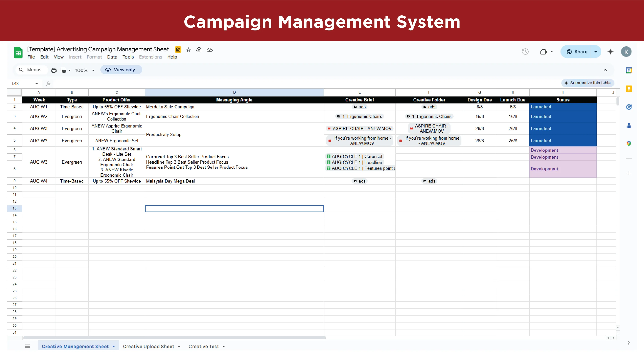
Task: Click the 'Messaging Angle' header cell
Action: 234,100
